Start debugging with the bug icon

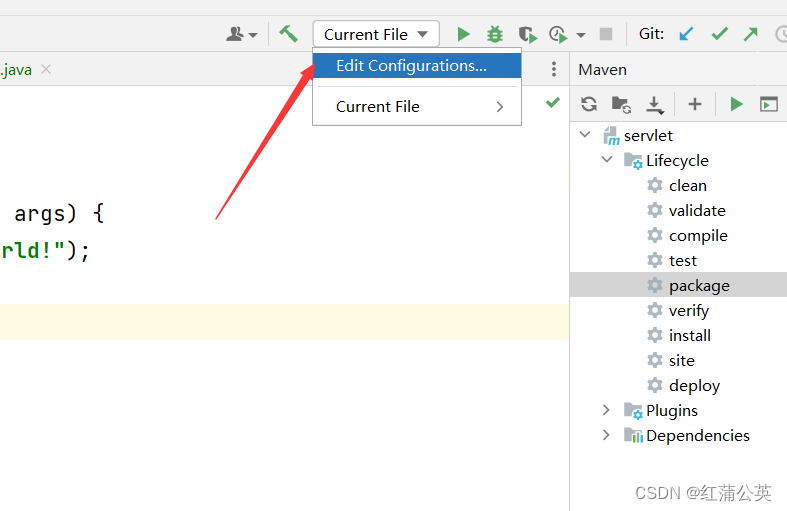(495, 34)
